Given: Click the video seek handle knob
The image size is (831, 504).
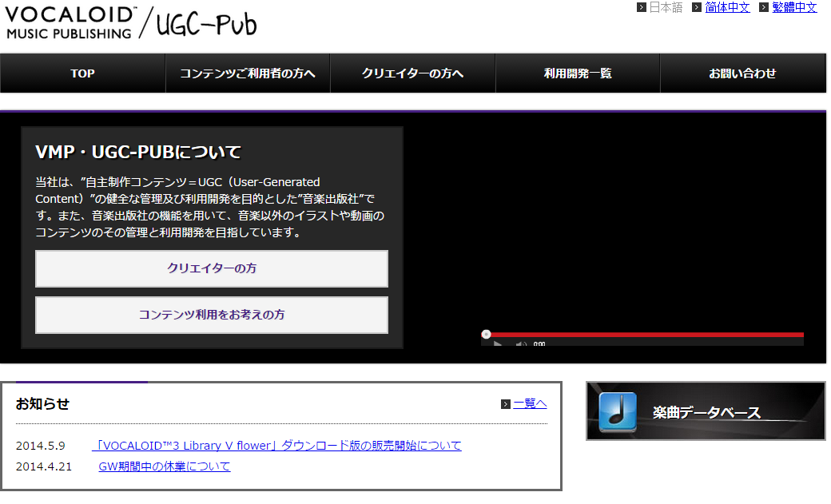Looking at the screenshot, I should pos(486,335).
